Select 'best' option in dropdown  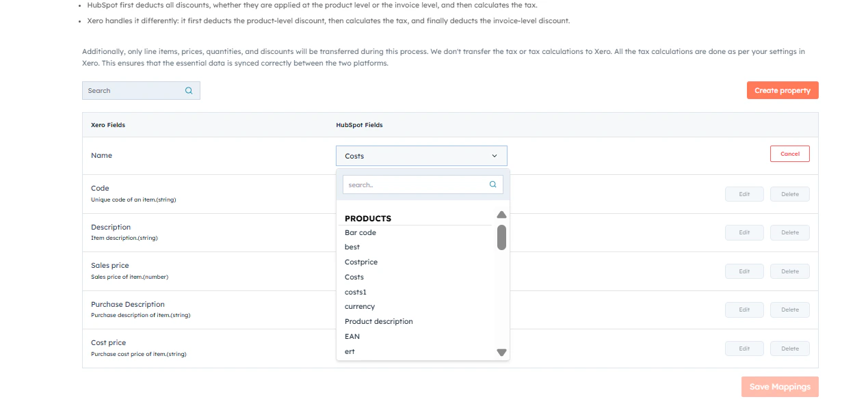(352, 247)
